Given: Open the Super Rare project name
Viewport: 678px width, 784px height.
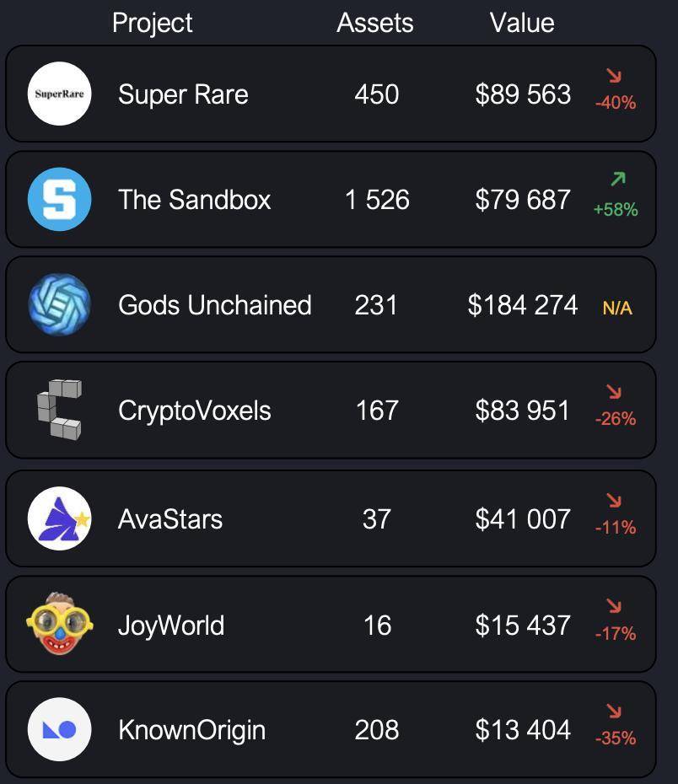Looking at the screenshot, I should pos(183,94).
